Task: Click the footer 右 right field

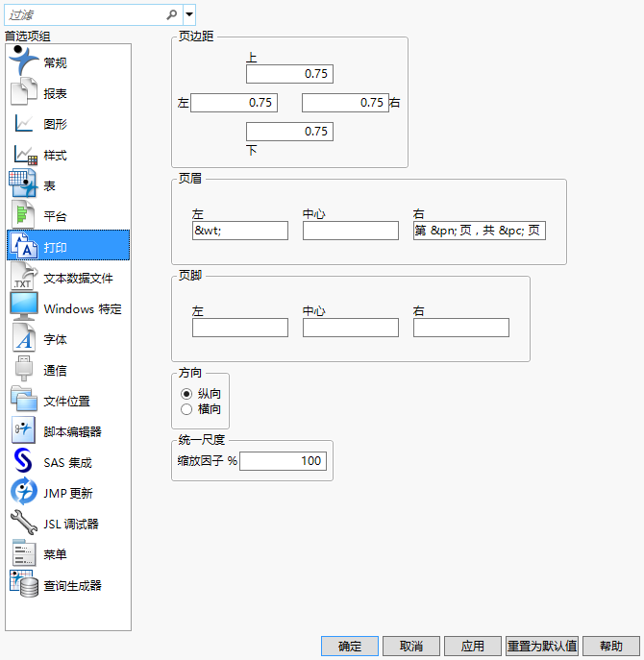Action: (461, 328)
